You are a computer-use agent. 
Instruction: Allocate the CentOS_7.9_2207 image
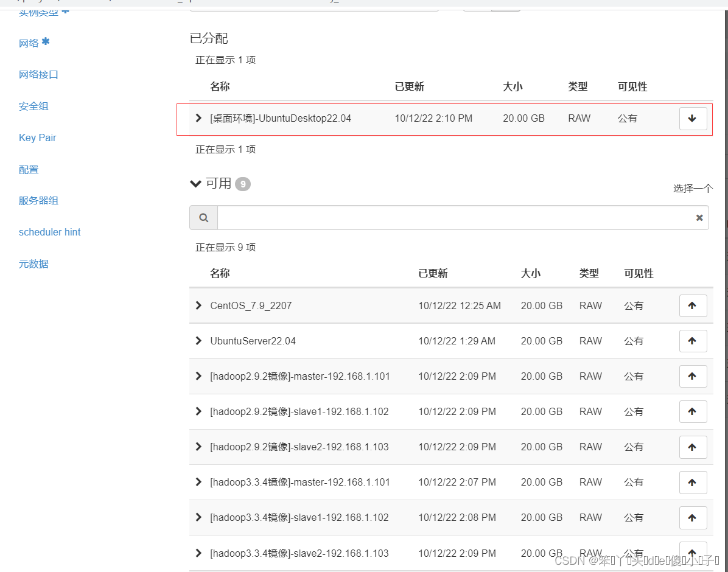693,305
